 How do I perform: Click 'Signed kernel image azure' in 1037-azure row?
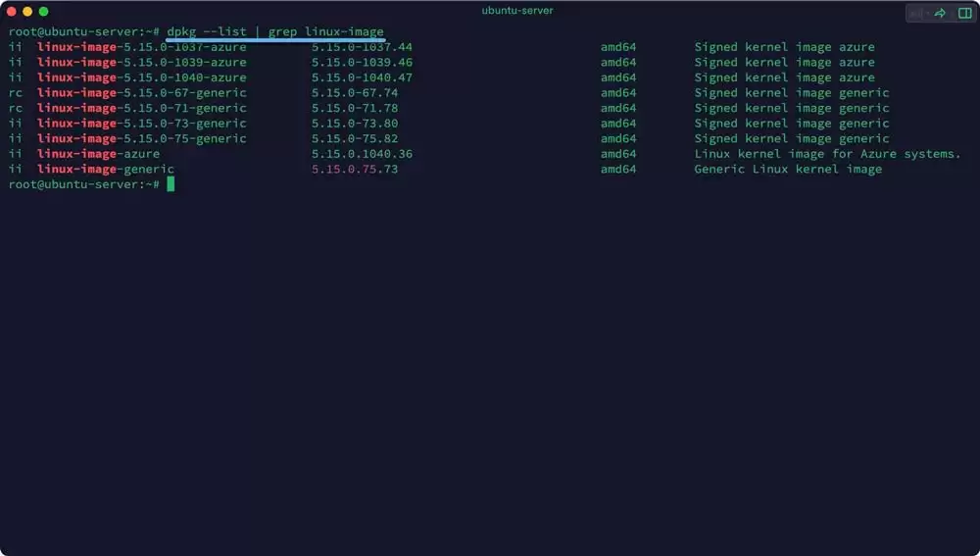784,47
